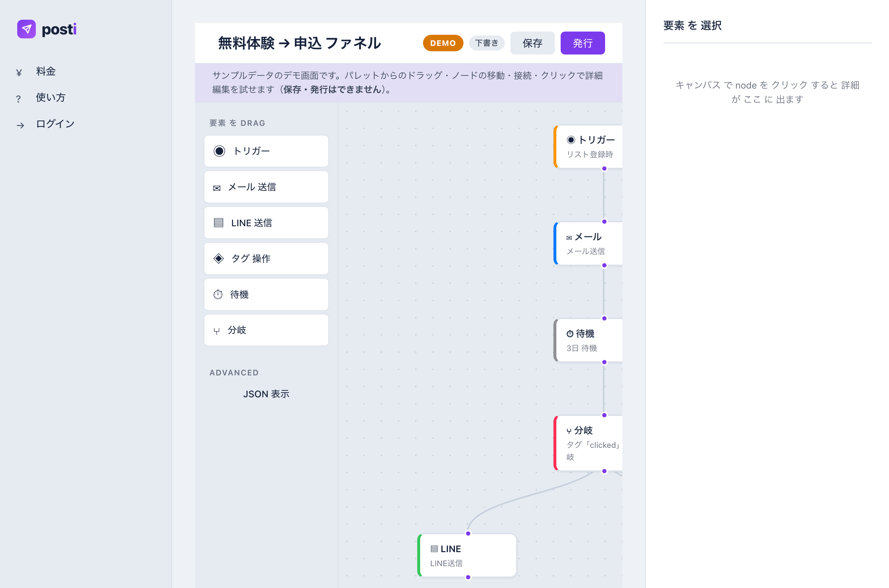
Task: Click the 下書き draft status badge
Action: (486, 43)
